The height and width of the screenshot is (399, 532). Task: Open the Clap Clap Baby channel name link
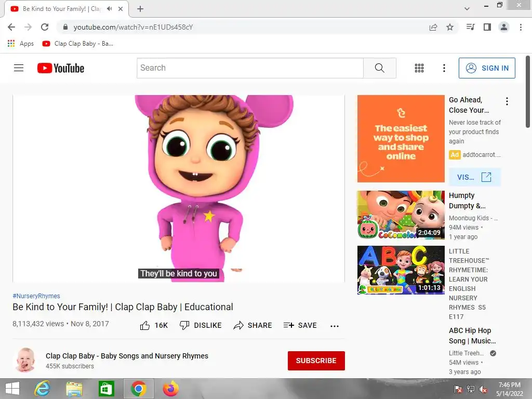click(127, 356)
